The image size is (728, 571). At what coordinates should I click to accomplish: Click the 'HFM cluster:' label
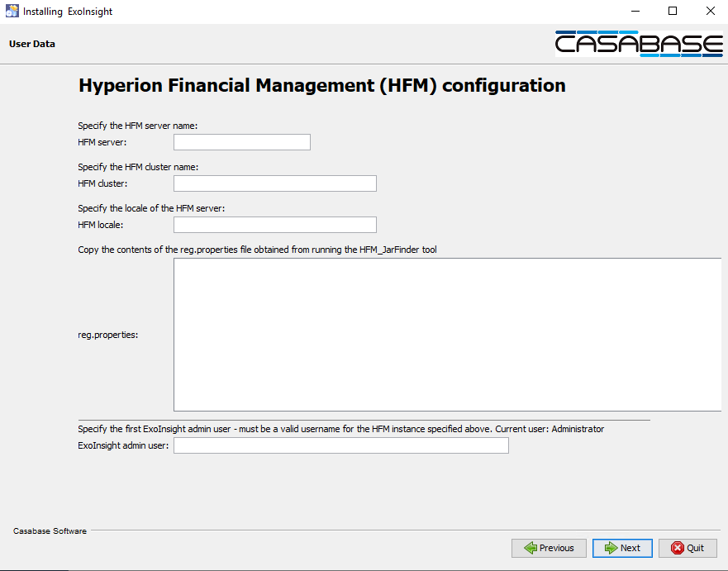tap(102, 183)
